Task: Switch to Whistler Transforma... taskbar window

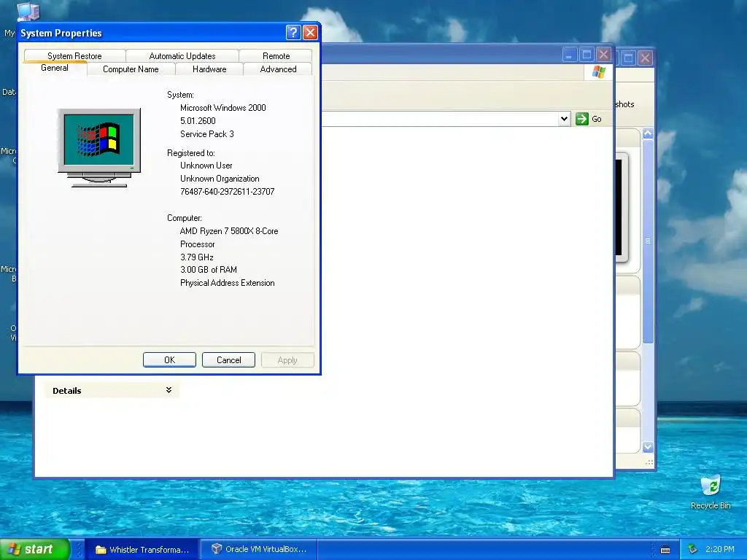Action: (x=142, y=550)
